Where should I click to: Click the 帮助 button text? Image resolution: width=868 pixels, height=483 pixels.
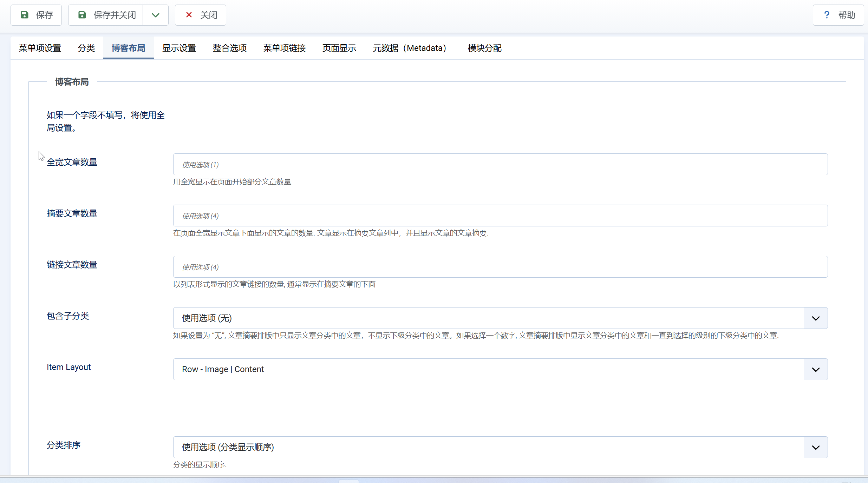click(847, 15)
